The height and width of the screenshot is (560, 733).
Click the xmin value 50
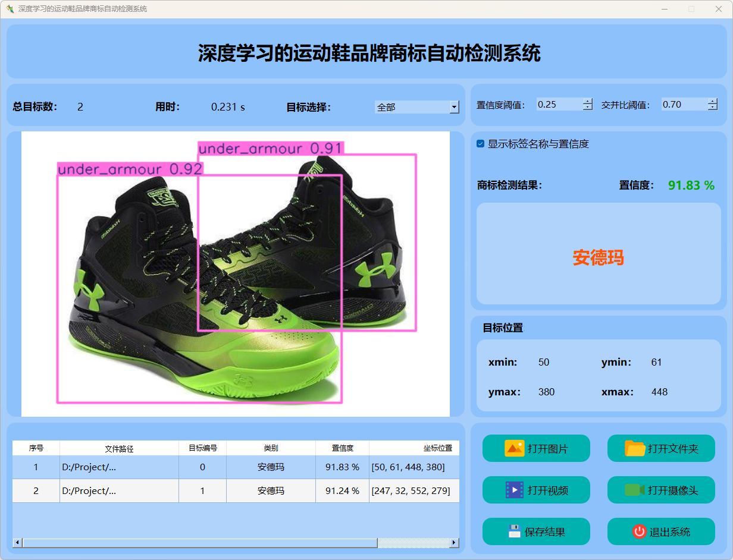[x=544, y=362]
